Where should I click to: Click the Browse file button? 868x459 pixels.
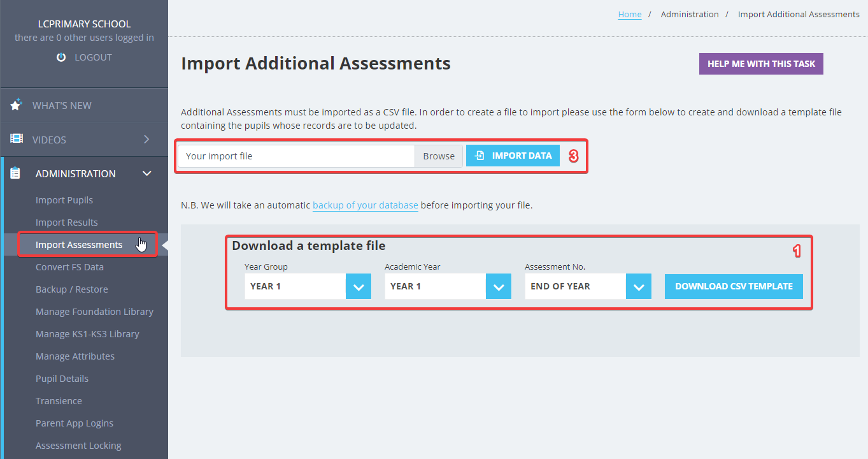click(x=439, y=156)
